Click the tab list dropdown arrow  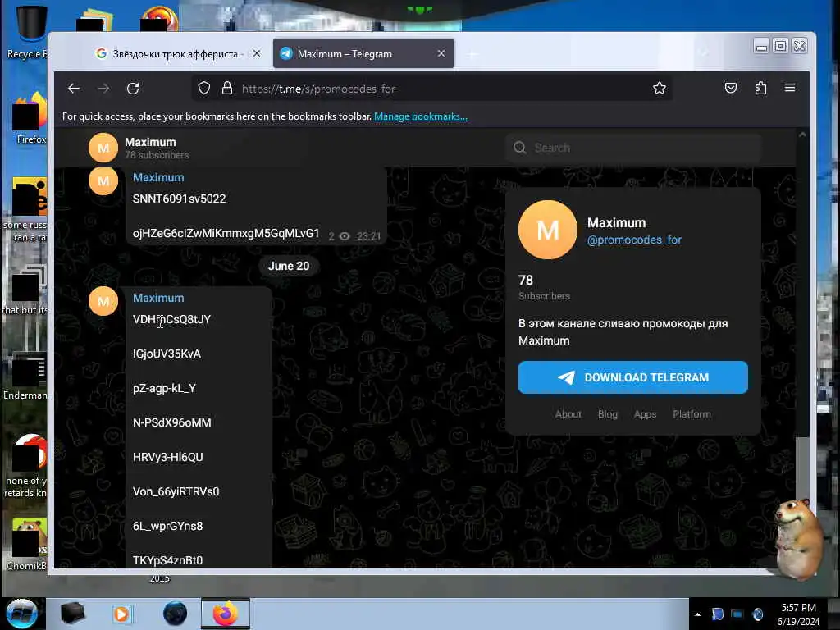point(704,53)
